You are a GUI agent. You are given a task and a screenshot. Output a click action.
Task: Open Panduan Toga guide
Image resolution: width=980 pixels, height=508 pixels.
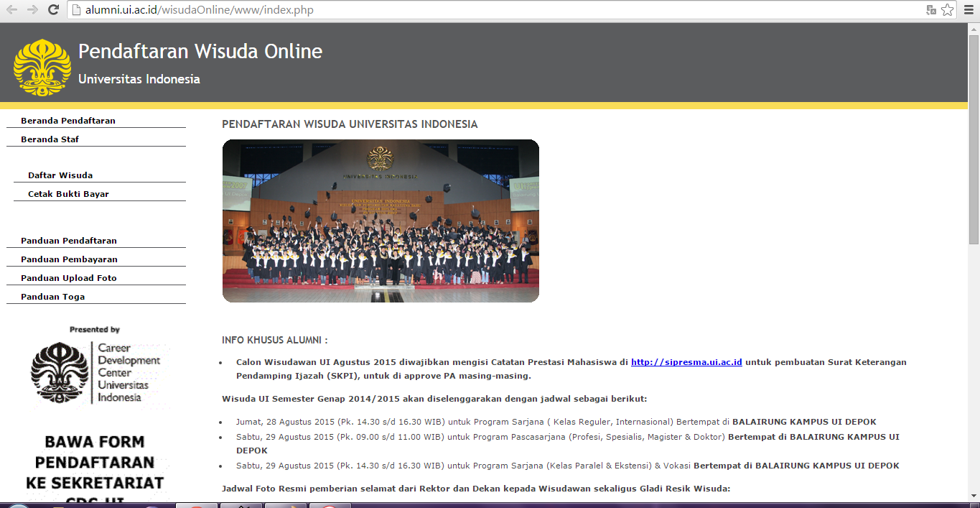click(x=53, y=297)
